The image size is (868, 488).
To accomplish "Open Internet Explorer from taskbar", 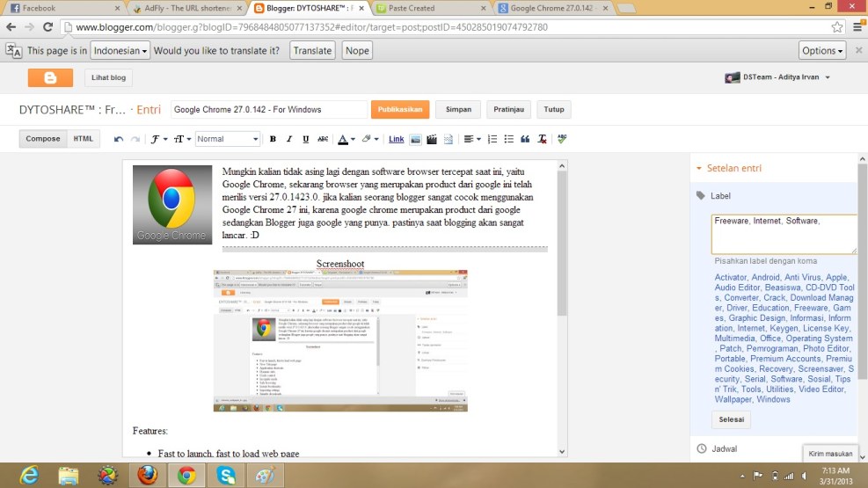I will (29, 476).
